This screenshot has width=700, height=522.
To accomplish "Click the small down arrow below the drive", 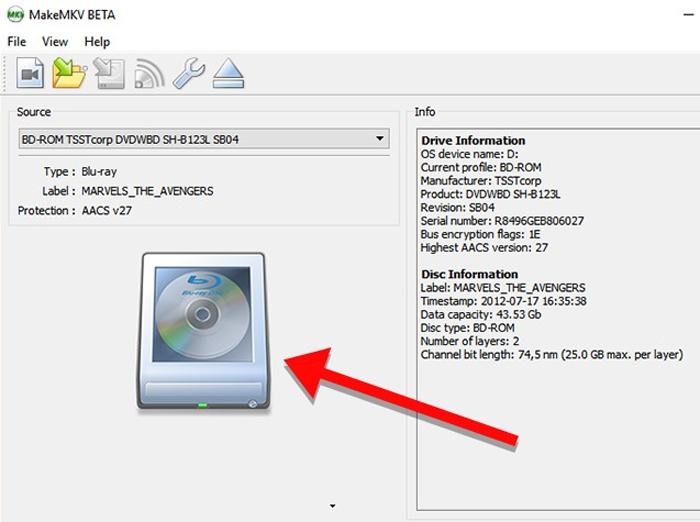I will pos(332,506).
